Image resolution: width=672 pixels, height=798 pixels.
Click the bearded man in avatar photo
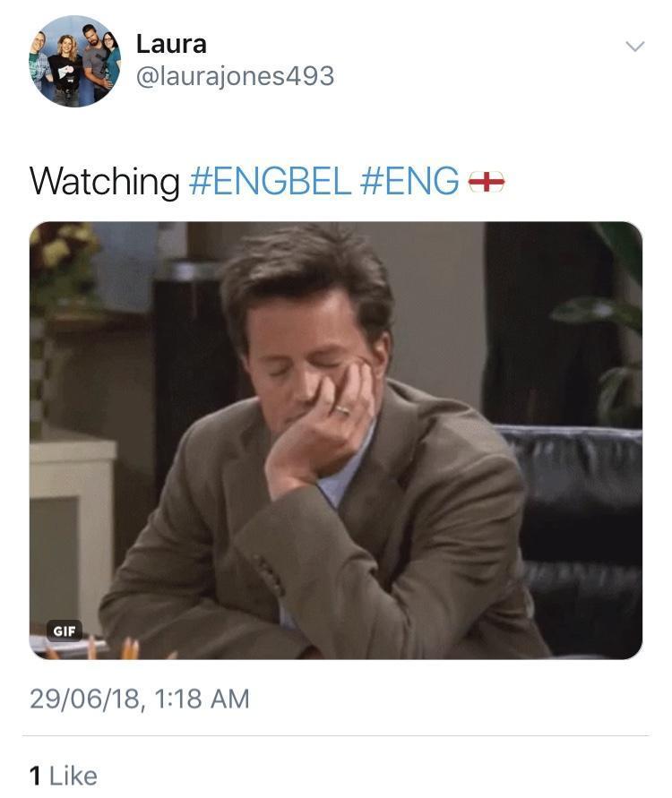pyautogui.click(x=95, y=58)
